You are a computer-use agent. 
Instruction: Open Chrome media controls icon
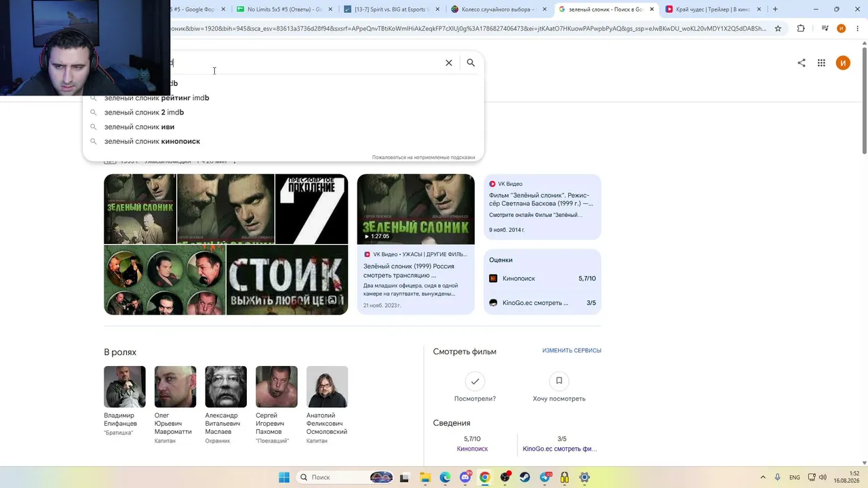pyautogui.click(x=825, y=28)
